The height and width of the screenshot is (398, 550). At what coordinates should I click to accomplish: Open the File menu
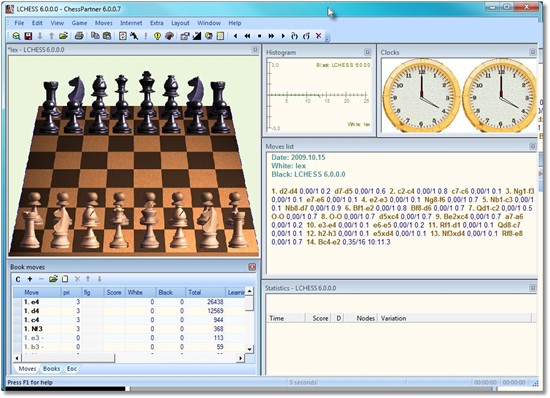19,23
